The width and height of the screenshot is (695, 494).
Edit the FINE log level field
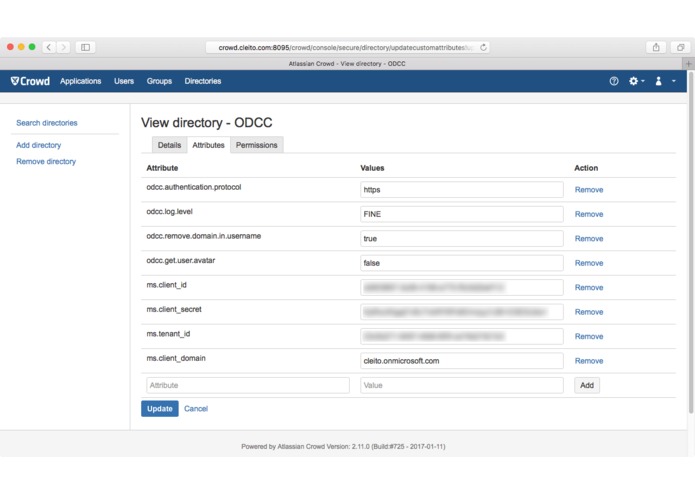click(x=461, y=214)
